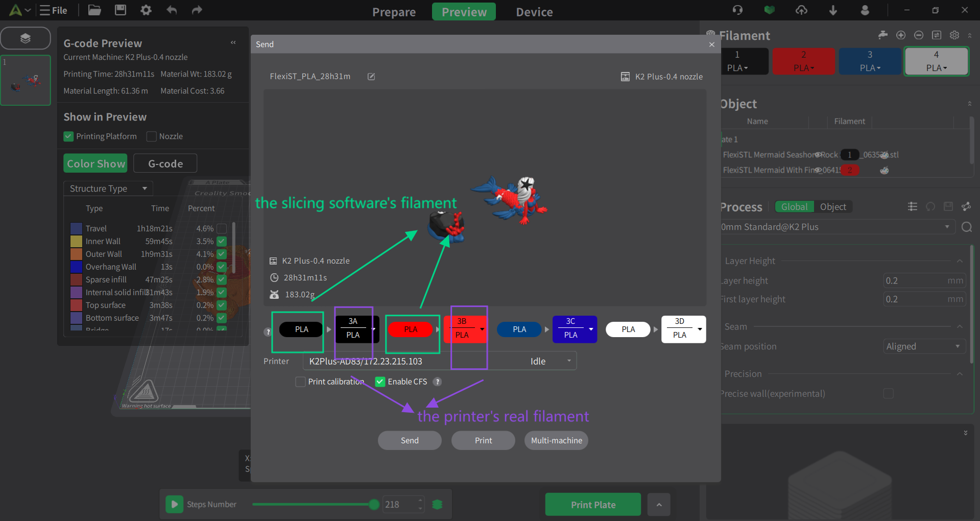Toggle Outer Wall visibility checkbox
This screenshot has height=521, width=980.
pos(222,254)
